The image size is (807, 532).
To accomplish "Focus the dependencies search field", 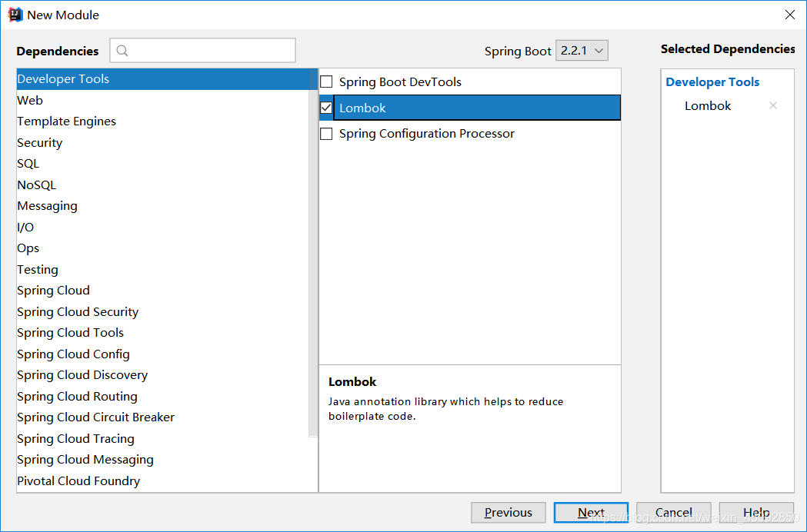I will [203, 51].
